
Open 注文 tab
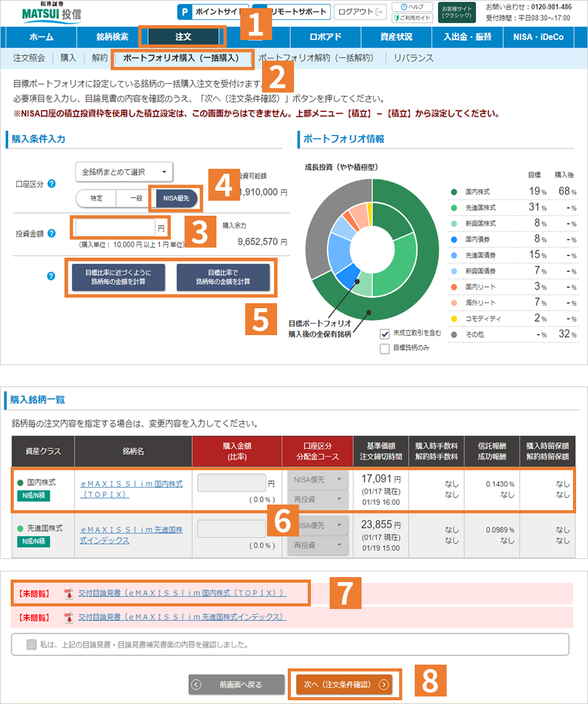pos(183,38)
